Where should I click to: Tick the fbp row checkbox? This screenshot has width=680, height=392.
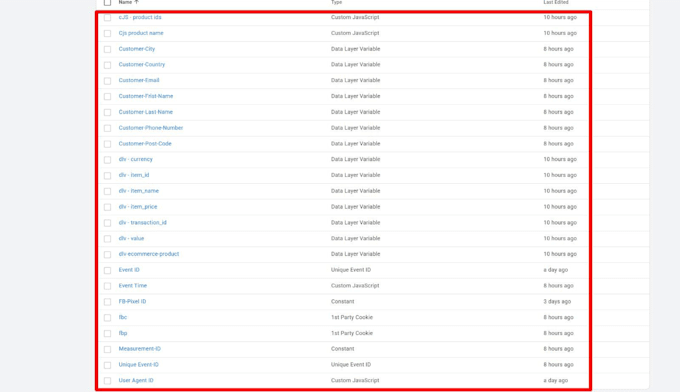[107, 333]
